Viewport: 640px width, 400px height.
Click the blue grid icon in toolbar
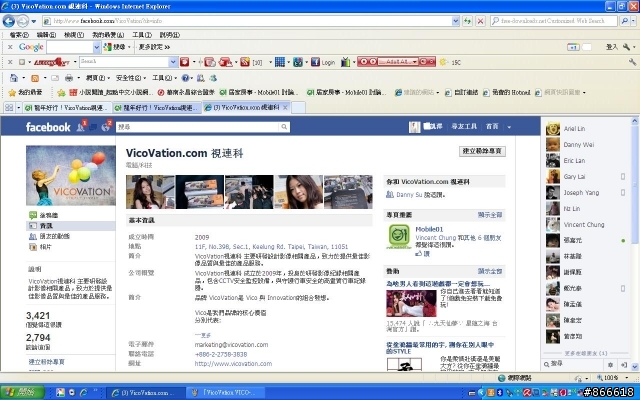point(280,62)
